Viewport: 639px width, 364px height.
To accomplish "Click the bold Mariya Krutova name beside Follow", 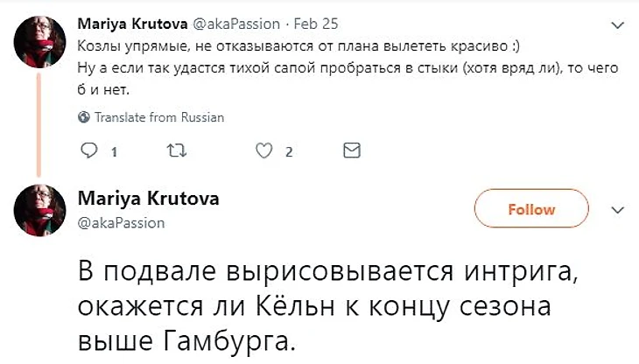I will click(149, 199).
